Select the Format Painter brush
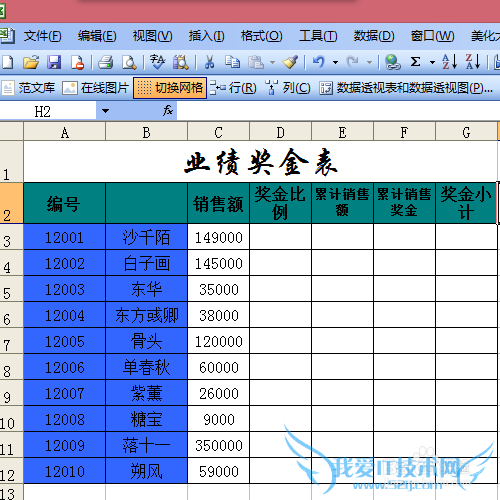Image resolution: width=500 pixels, height=500 pixels. [x=290, y=62]
